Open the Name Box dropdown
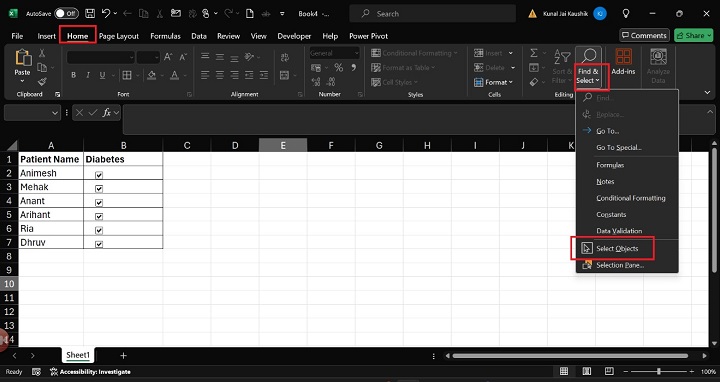 point(55,112)
